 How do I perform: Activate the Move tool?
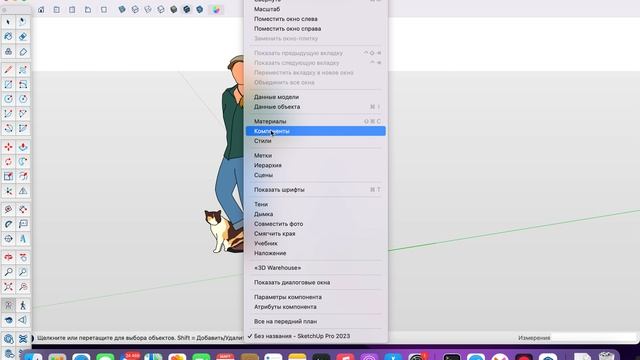pos(8,147)
